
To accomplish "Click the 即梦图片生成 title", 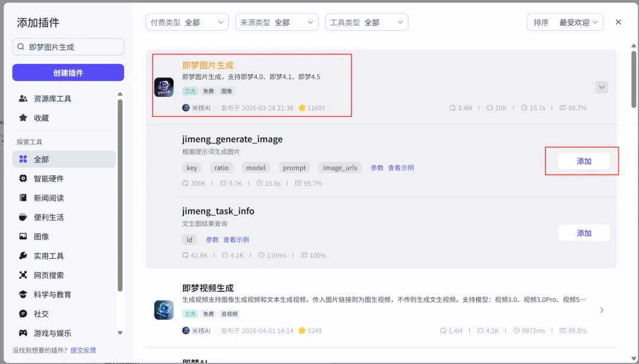I will point(208,65).
